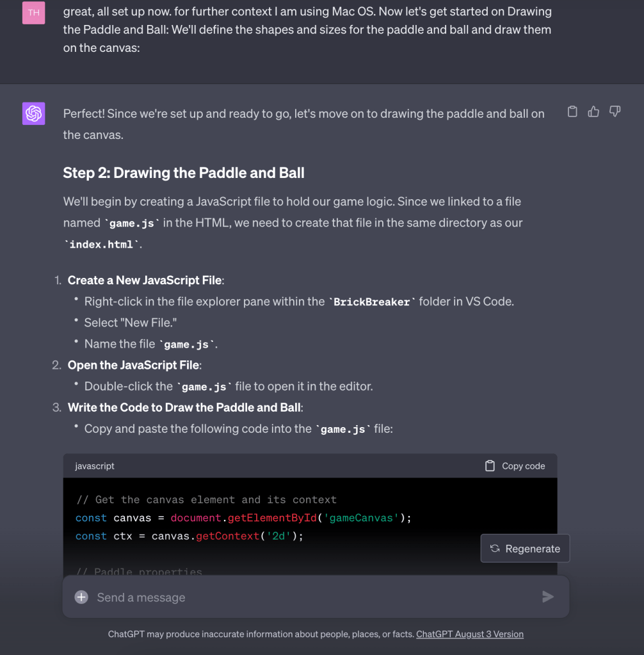Copy the assistant response using the clipboard icon

pyautogui.click(x=573, y=112)
